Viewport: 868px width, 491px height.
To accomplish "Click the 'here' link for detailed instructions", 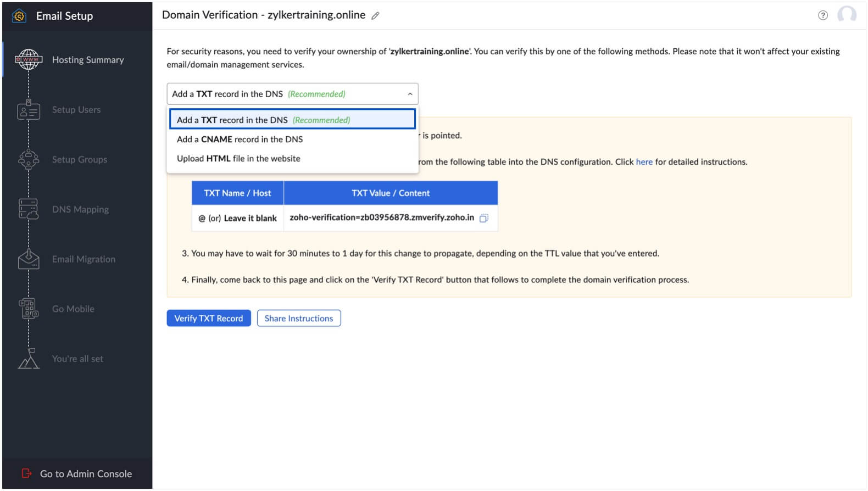I will [643, 161].
